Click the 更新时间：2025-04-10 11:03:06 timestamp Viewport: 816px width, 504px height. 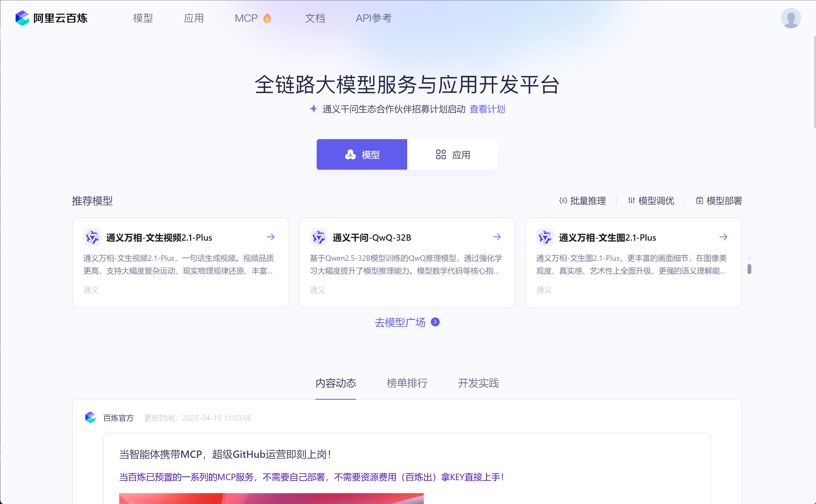[x=198, y=418]
